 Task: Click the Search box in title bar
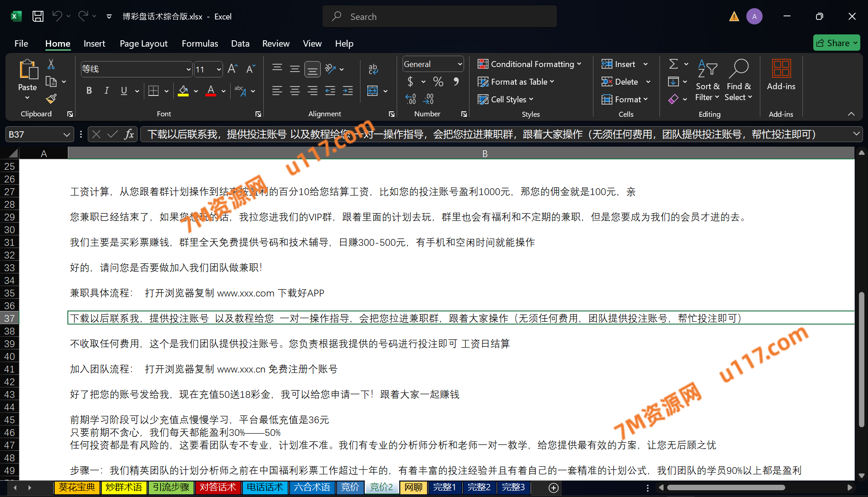coord(440,17)
